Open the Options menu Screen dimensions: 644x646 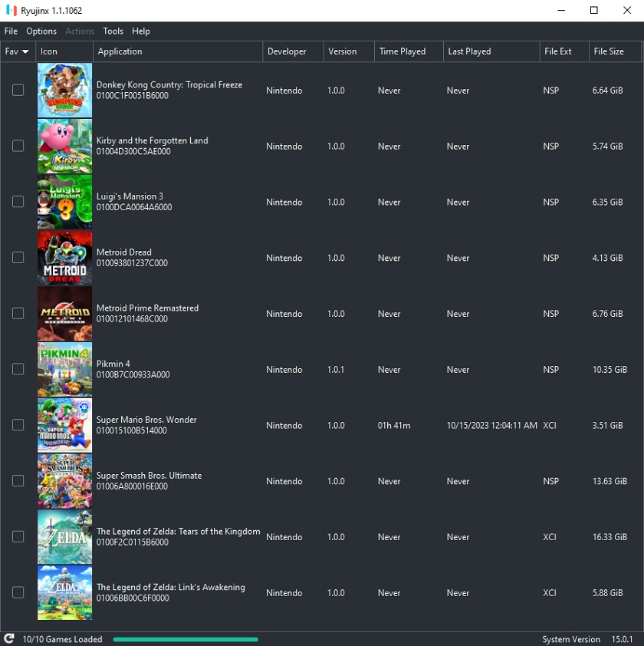click(x=41, y=31)
